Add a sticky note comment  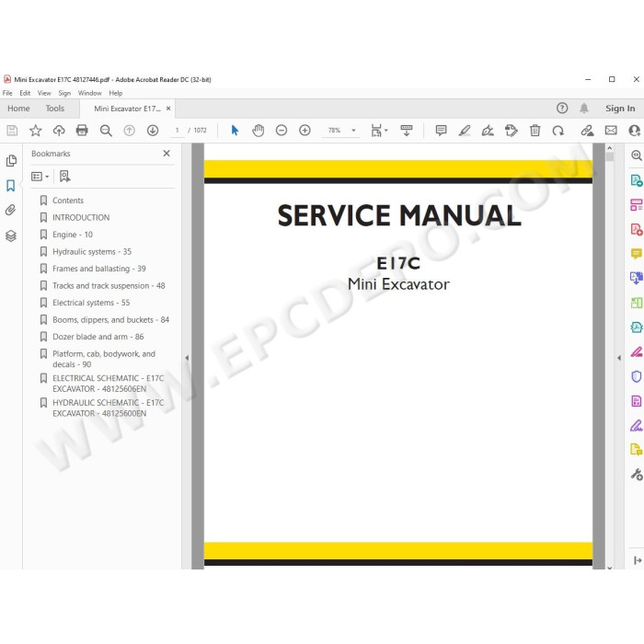(x=441, y=131)
